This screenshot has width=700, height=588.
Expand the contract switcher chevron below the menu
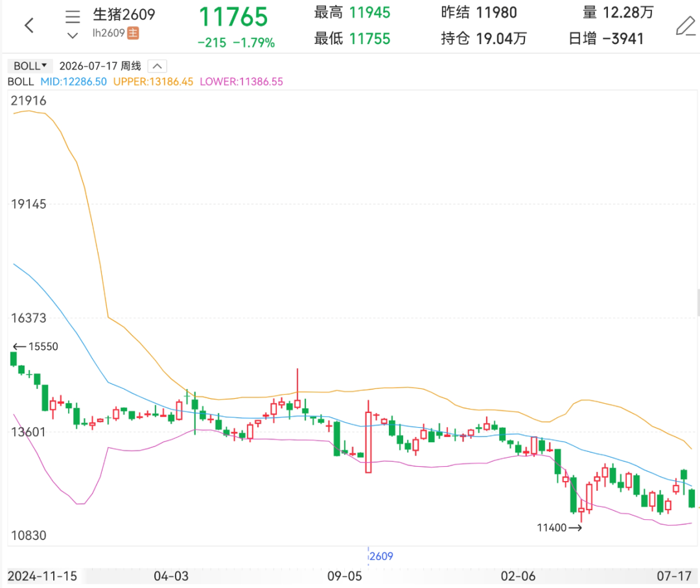coord(73,35)
